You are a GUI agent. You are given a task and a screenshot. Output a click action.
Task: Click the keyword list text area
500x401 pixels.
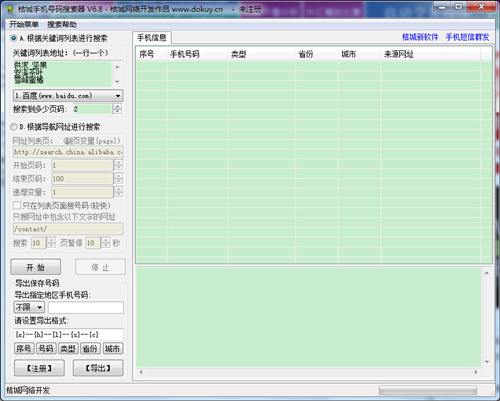pos(62,74)
